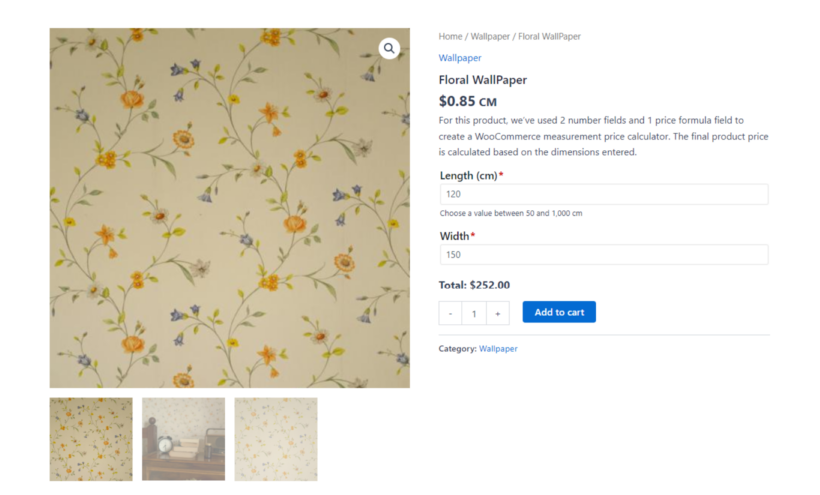Click the Floral WallPaper product title
The image size is (820, 495).
(482, 80)
